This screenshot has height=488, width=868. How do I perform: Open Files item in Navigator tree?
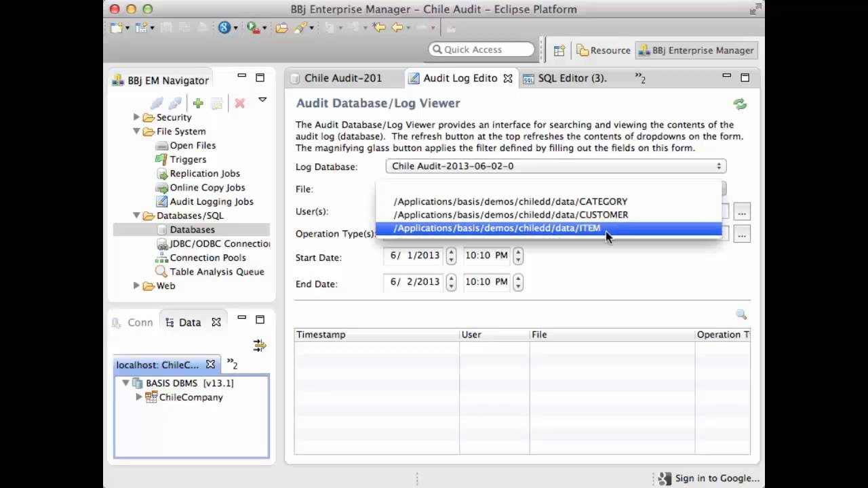[x=193, y=146]
